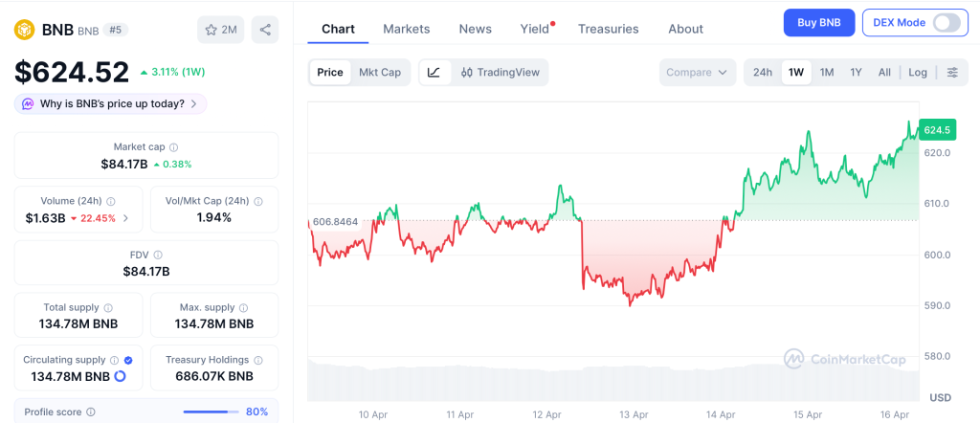The height and width of the screenshot is (423, 980).
Task: Click the star watchlist 2M button
Action: (x=221, y=30)
